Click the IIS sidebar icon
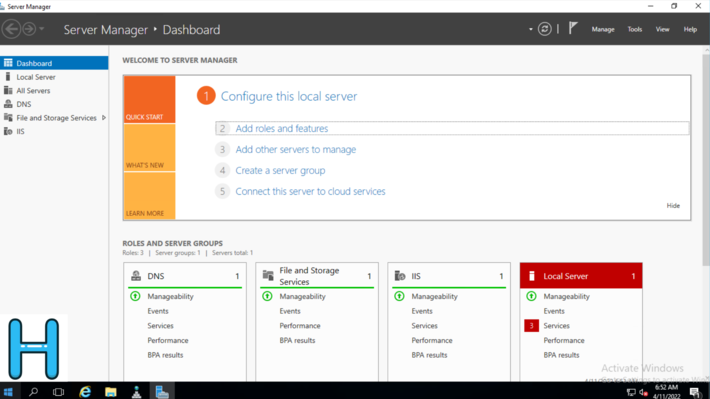Screen dimensions: 710x399 pos(8,131)
